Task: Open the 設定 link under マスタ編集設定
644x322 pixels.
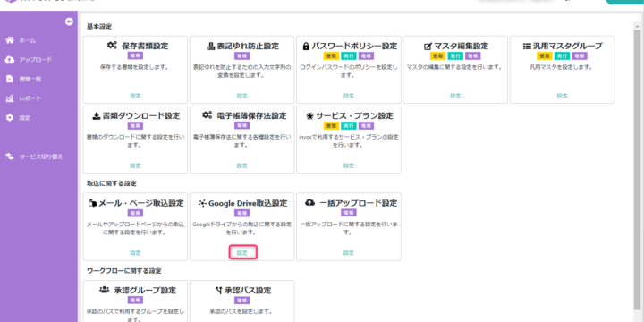Action: (x=455, y=96)
